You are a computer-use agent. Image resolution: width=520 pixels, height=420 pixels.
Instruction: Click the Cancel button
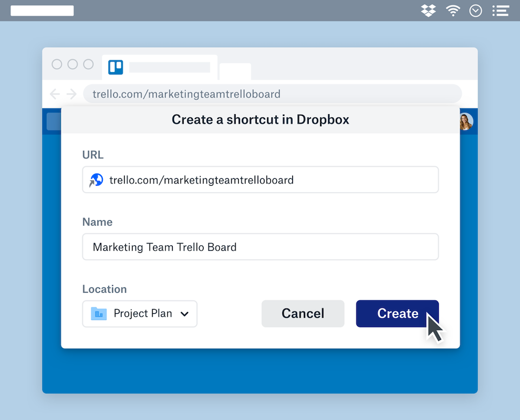[x=303, y=314]
